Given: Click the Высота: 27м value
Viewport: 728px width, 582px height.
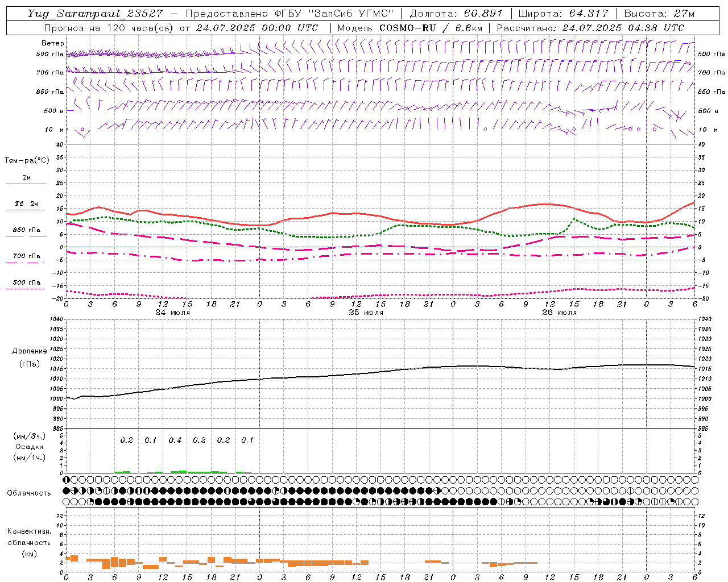Looking at the screenshot, I should point(659,14).
